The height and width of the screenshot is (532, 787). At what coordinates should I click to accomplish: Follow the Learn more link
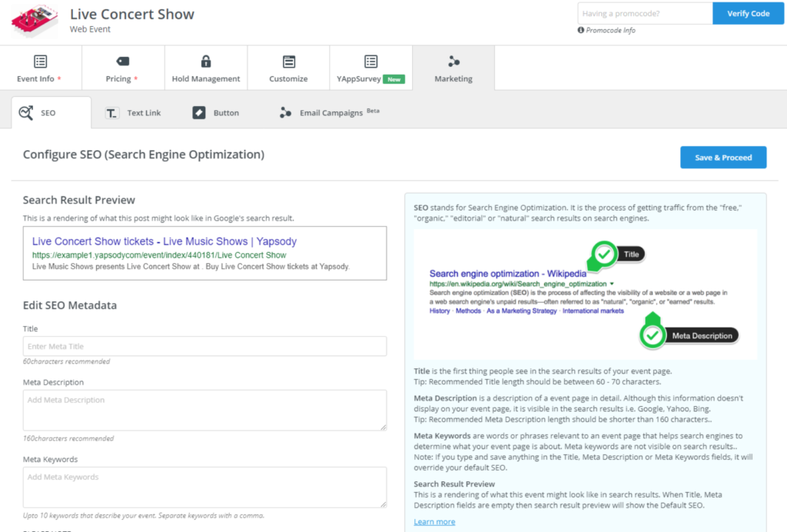(x=434, y=522)
